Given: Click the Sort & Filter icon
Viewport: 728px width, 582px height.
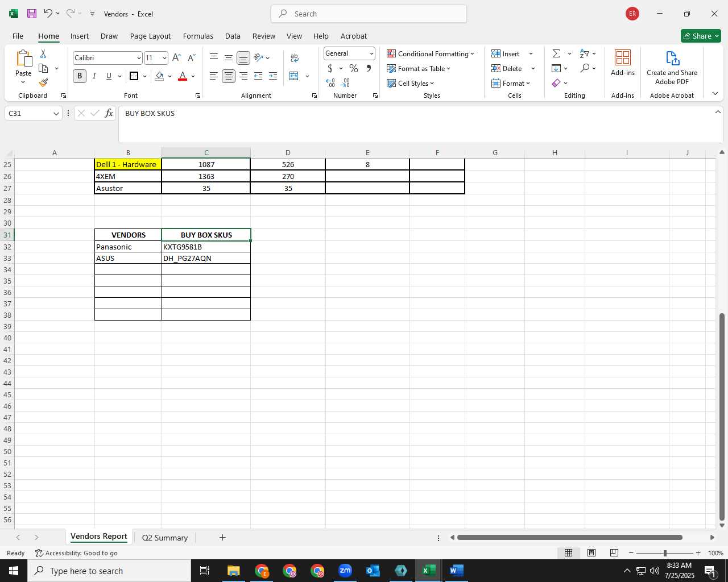Looking at the screenshot, I should point(585,53).
